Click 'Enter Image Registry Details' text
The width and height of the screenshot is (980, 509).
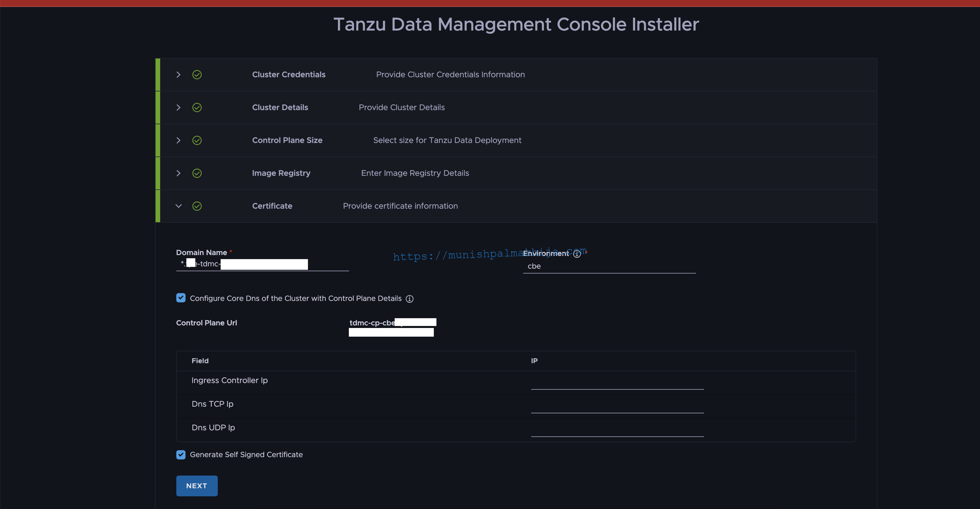click(415, 173)
